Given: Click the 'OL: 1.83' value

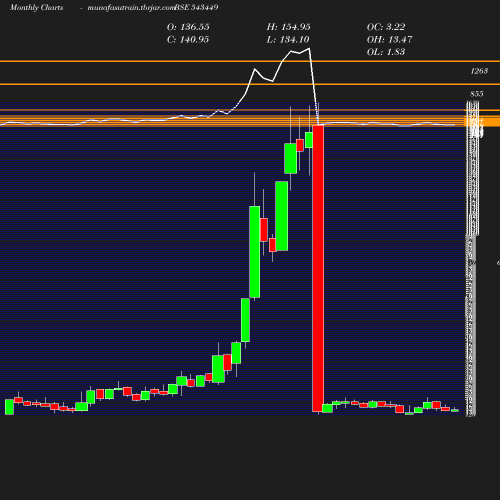Looking at the screenshot, I should tap(386, 52).
